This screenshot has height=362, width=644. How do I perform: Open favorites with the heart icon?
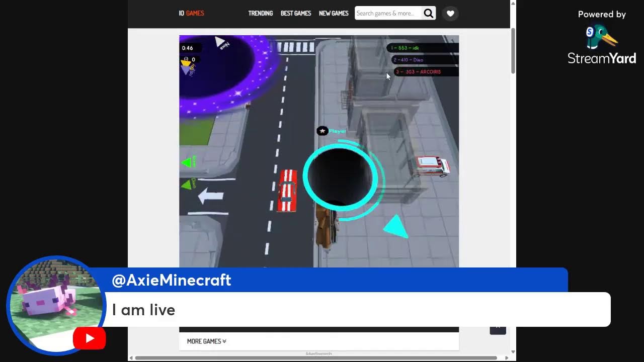pos(450,14)
